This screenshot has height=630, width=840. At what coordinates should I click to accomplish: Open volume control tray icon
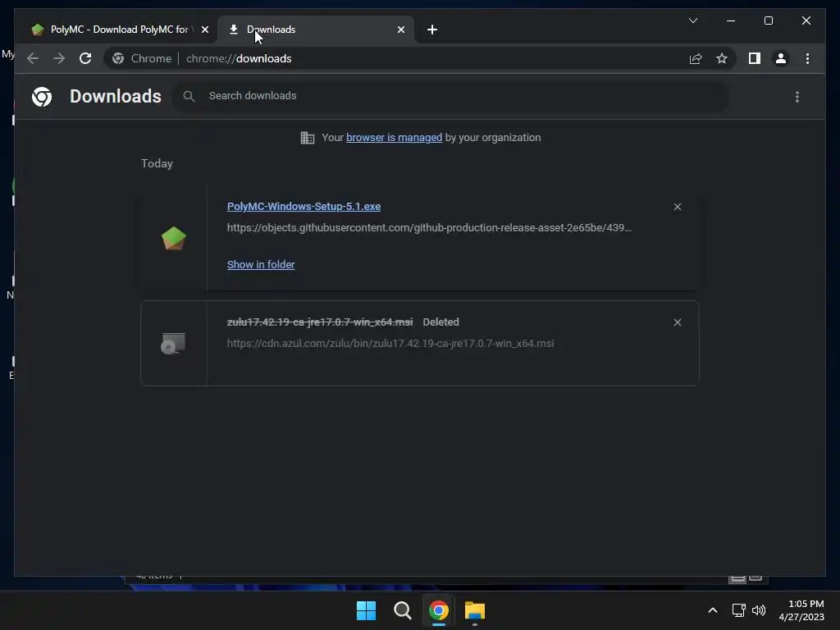click(759, 610)
